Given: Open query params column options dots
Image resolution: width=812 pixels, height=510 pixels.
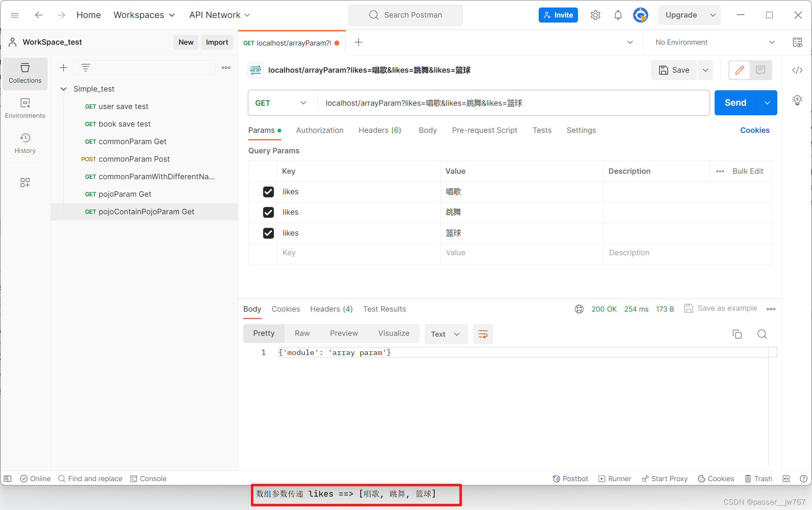Looking at the screenshot, I should [x=720, y=171].
